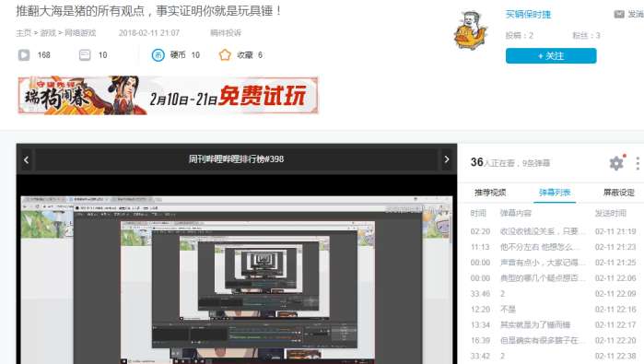Click the page headline starting 推翻大海是猪

click(148, 11)
